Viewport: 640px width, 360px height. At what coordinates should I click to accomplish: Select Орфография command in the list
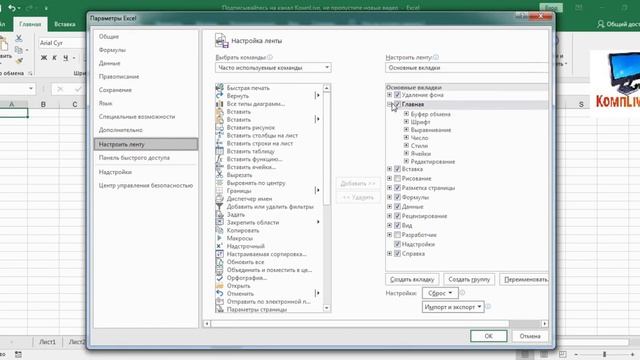269,278
